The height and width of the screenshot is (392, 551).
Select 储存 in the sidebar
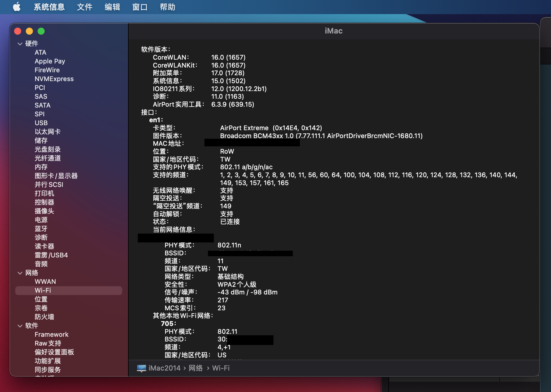41,141
